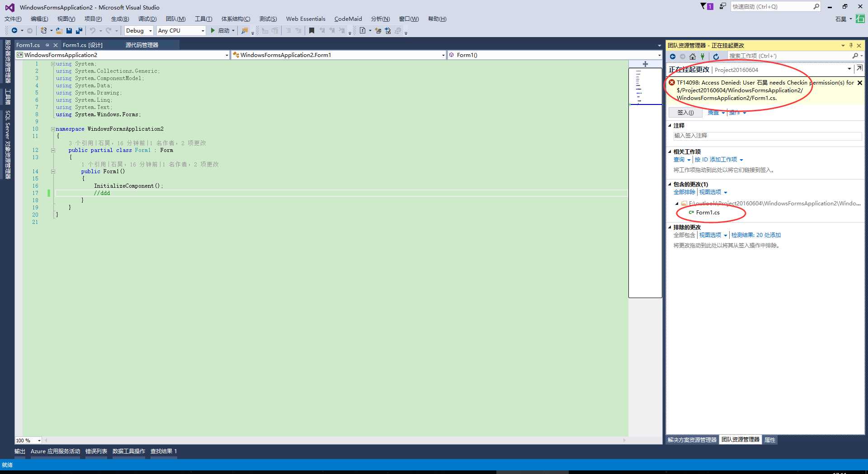The height and width of the screenshot is (474, 868).
Task: Open the 文件(F) menu
Action: [x=13, y=19]
